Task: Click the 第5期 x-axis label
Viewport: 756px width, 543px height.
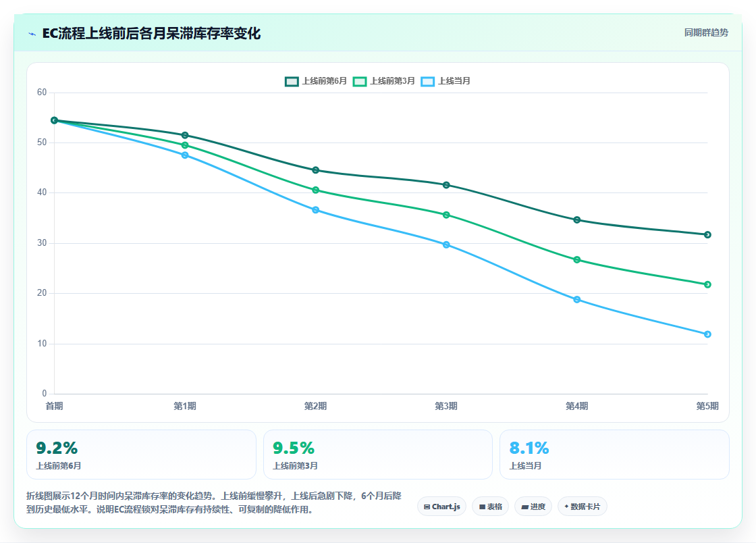Action: tap(707, 406)
